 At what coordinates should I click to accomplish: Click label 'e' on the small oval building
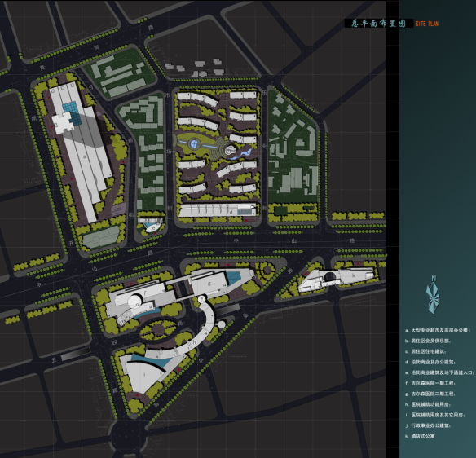[x=153, y=227]
